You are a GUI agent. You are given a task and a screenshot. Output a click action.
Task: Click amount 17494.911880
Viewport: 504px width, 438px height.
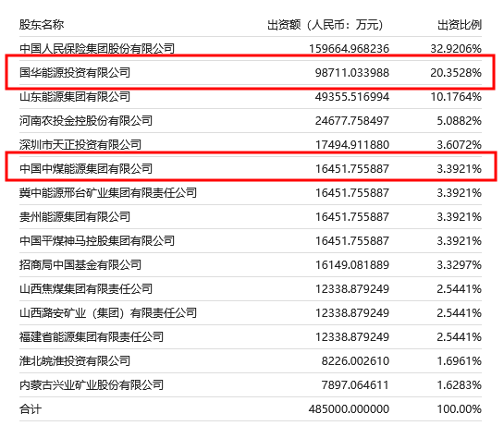coord(352,145)
